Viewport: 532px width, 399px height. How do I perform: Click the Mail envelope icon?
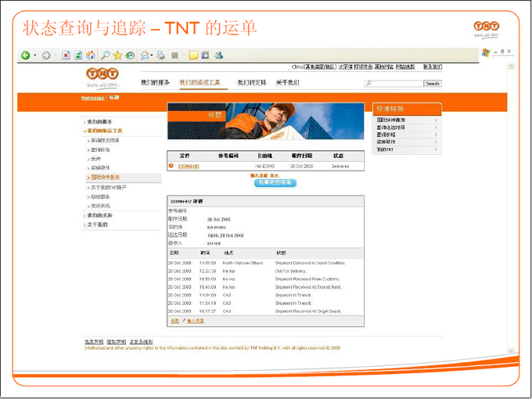click(x=145, y=56)
